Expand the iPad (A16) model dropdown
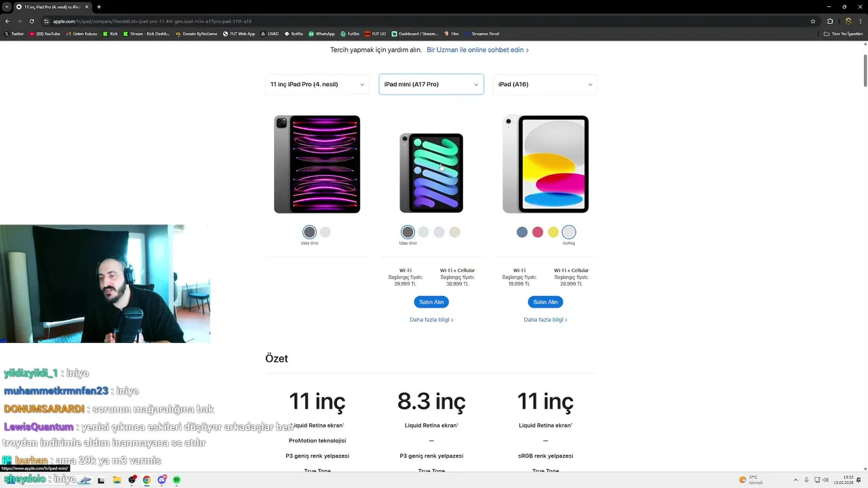 (x=545, y=84)
